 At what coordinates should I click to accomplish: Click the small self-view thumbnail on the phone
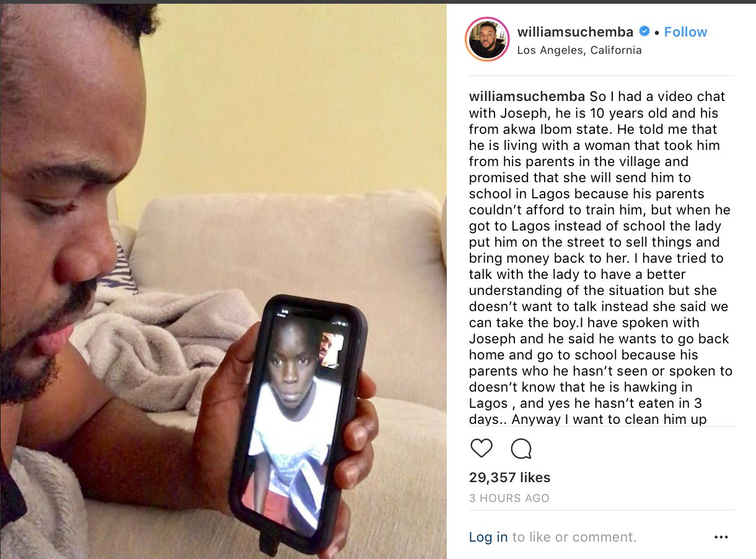click(331, 350)
